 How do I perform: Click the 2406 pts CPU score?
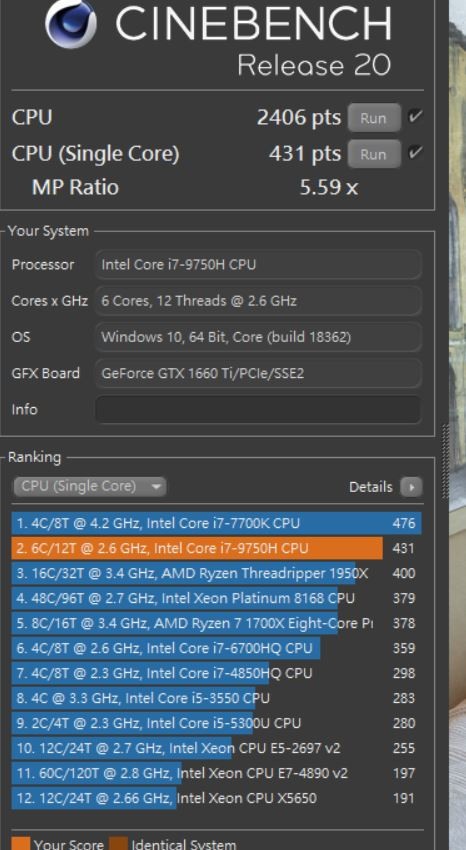click(299, 118)
